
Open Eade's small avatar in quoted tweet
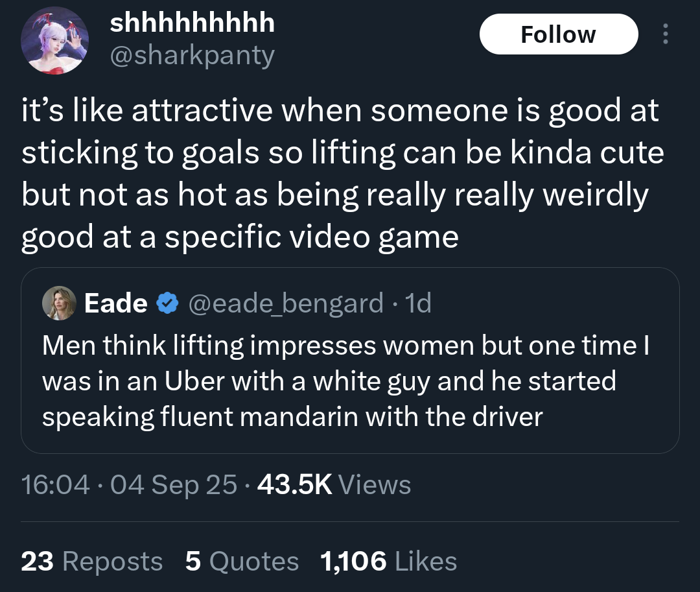point(59,303)
